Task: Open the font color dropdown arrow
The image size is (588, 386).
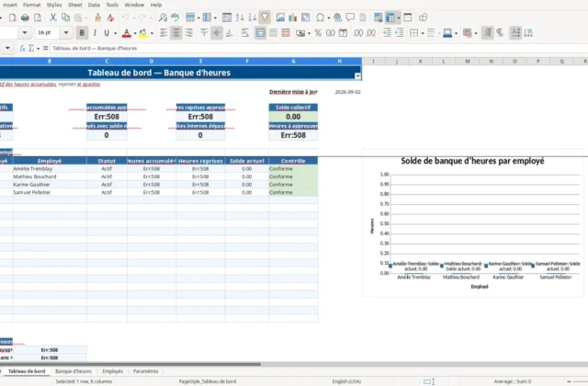Action: tap(135, 33)
